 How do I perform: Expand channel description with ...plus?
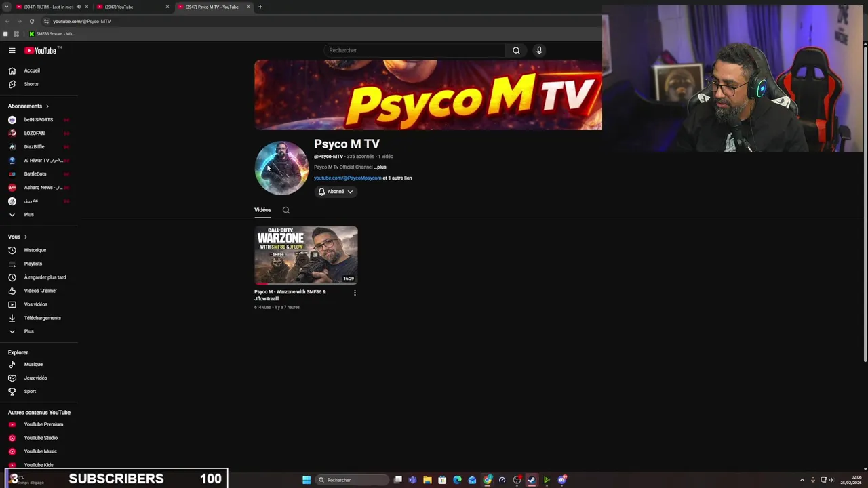point(380,167)
